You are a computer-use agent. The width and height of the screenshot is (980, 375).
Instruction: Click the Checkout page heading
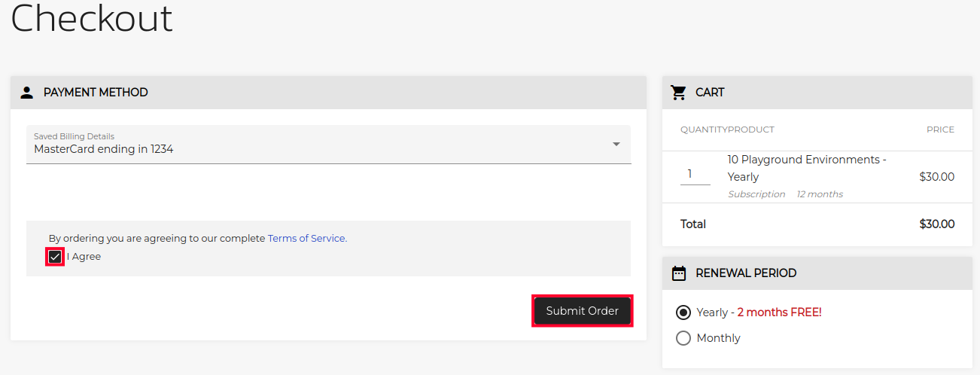(x=92, y=18)
